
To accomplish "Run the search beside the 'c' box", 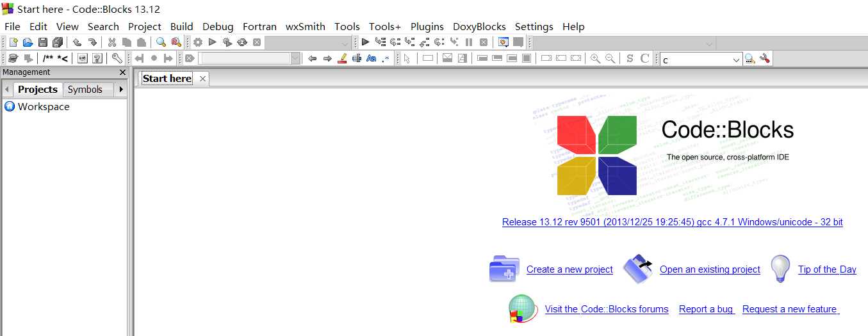I will (x=749, y=58).
